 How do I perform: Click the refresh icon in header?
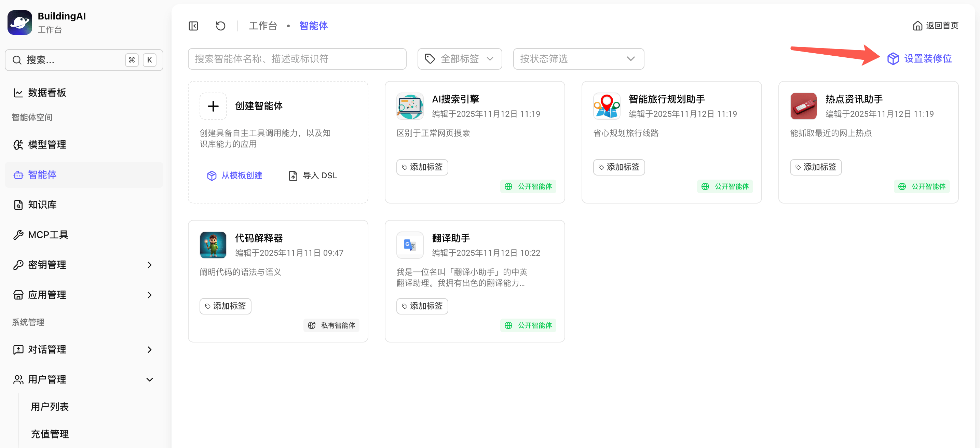tap(220, 26)
